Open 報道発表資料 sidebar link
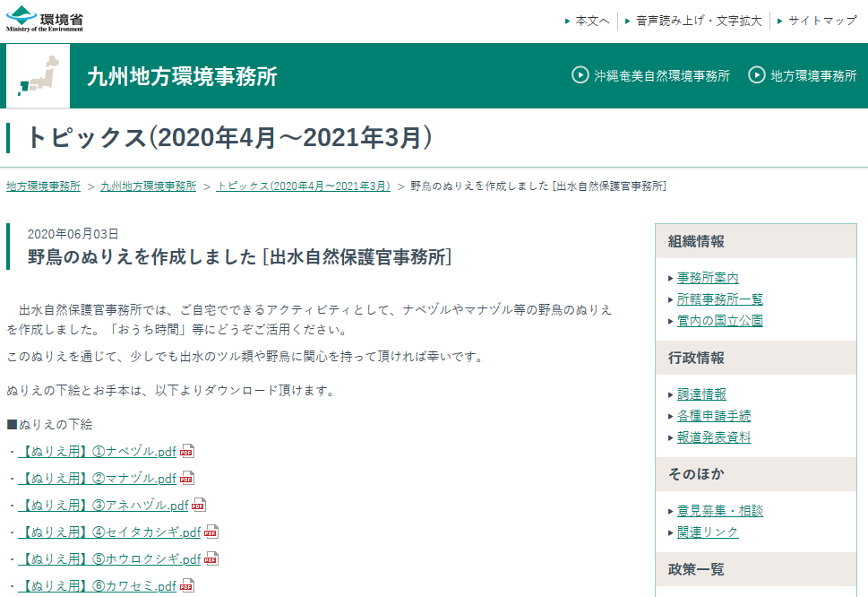 (714, 437)
